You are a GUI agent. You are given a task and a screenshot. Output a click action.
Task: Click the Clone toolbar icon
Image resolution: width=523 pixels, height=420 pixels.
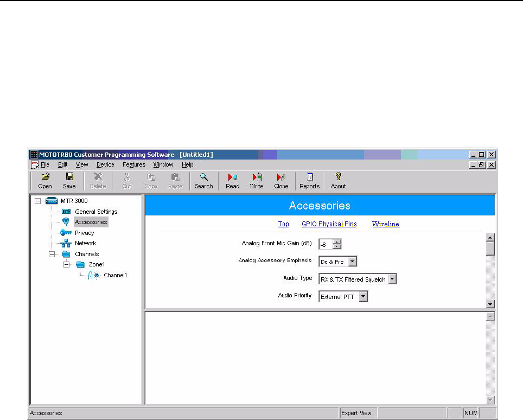point(281,177)
